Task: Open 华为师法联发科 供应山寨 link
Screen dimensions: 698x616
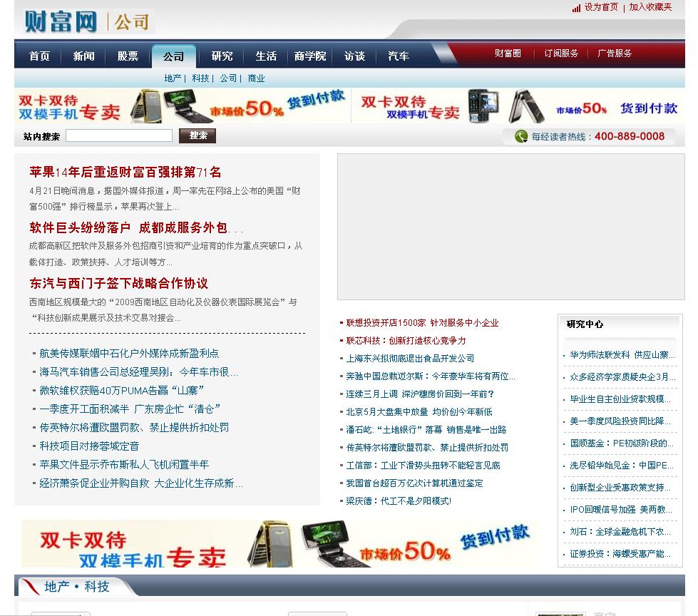Action: pos(622,355)
